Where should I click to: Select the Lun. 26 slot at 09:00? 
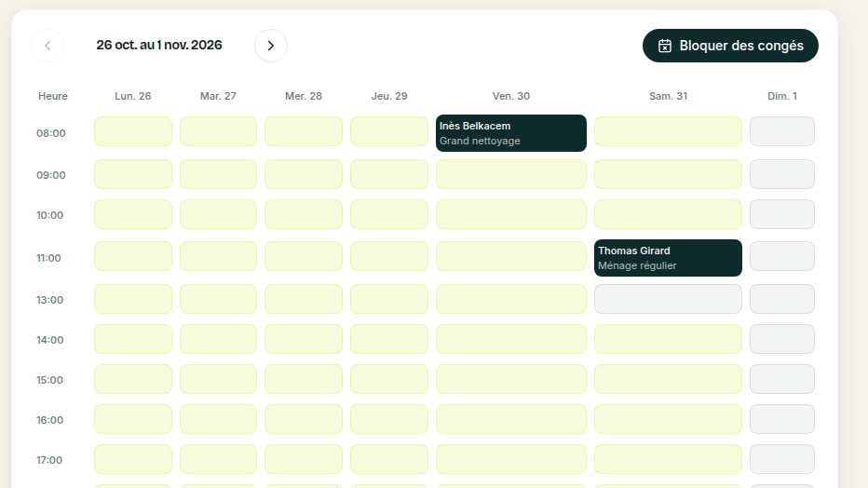tap(133, 174)
